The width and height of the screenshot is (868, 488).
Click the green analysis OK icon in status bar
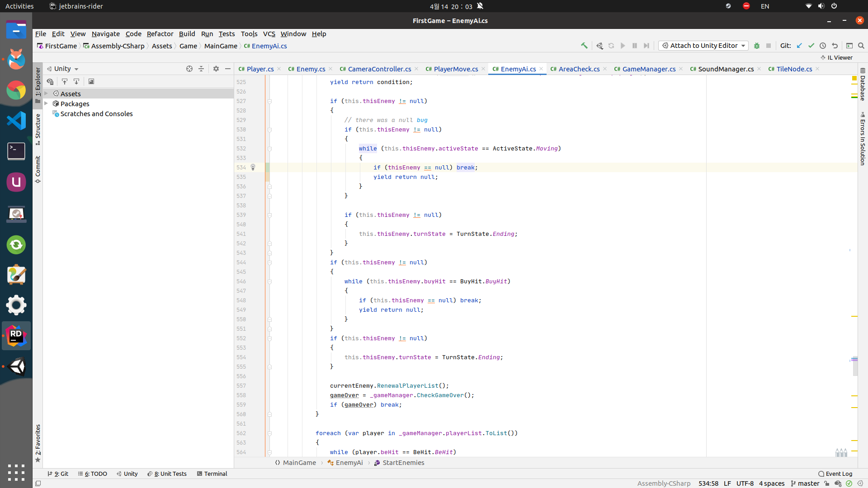(849, 483)
